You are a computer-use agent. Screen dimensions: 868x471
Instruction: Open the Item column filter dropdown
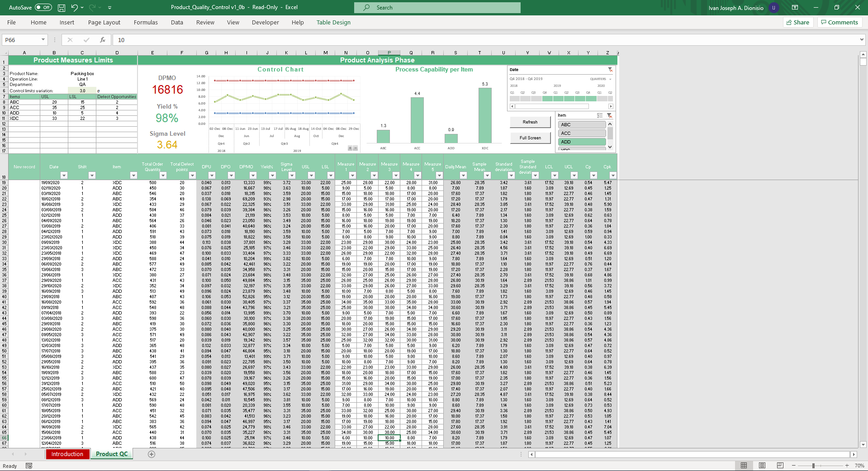point(133,176)
